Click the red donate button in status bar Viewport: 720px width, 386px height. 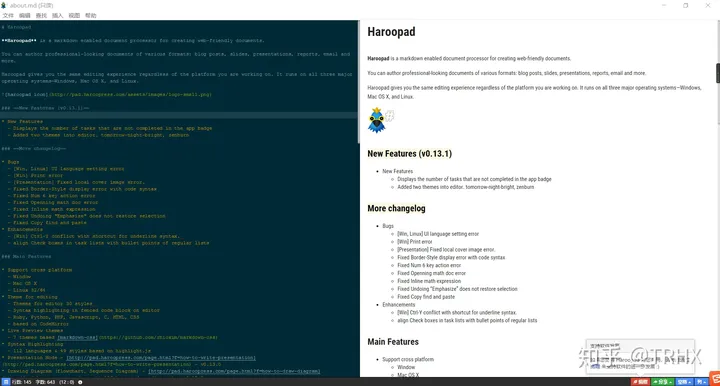coord(641,382)
